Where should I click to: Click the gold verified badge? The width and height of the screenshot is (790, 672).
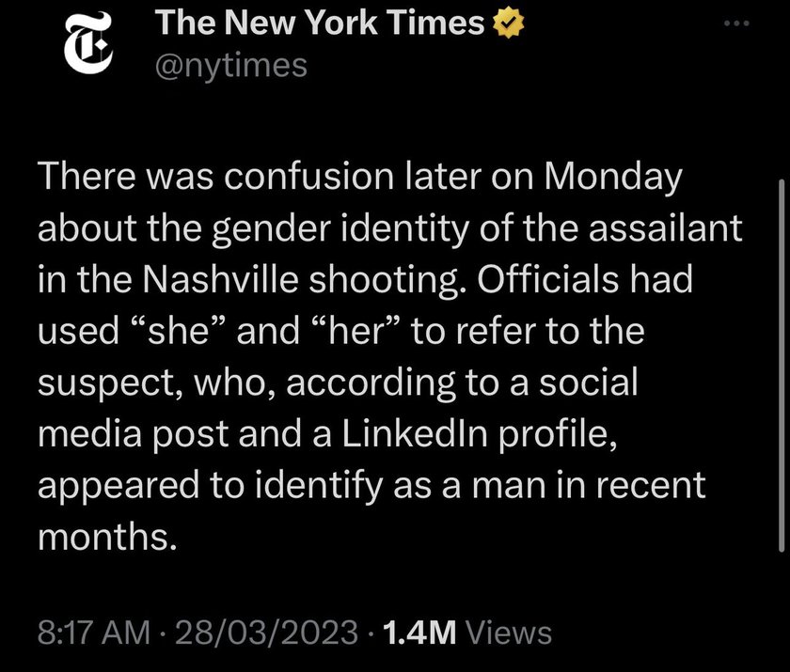pyautogui.click(x=507, y=23)
